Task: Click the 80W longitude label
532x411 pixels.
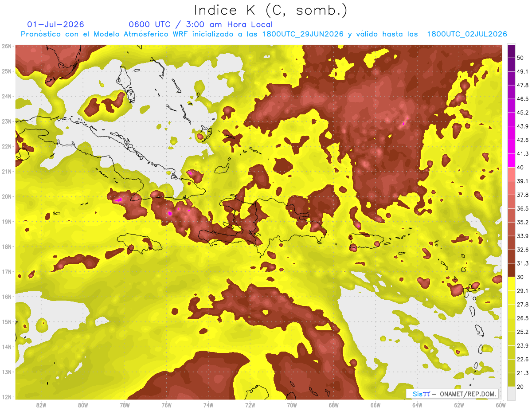Action: (82, 405)
